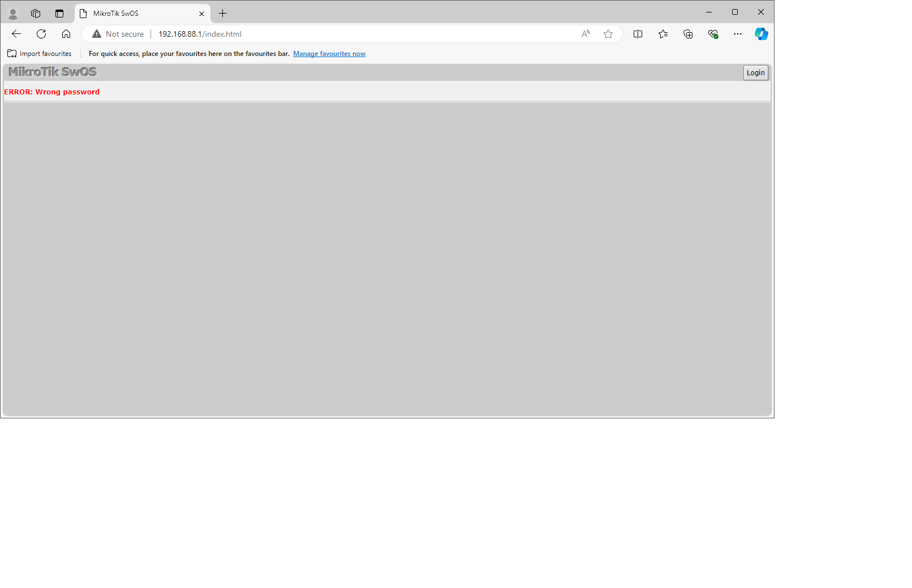The image size is (912, 588).
Task: Click the Login button in SwOS header
Action: click(x=755, y=72)
